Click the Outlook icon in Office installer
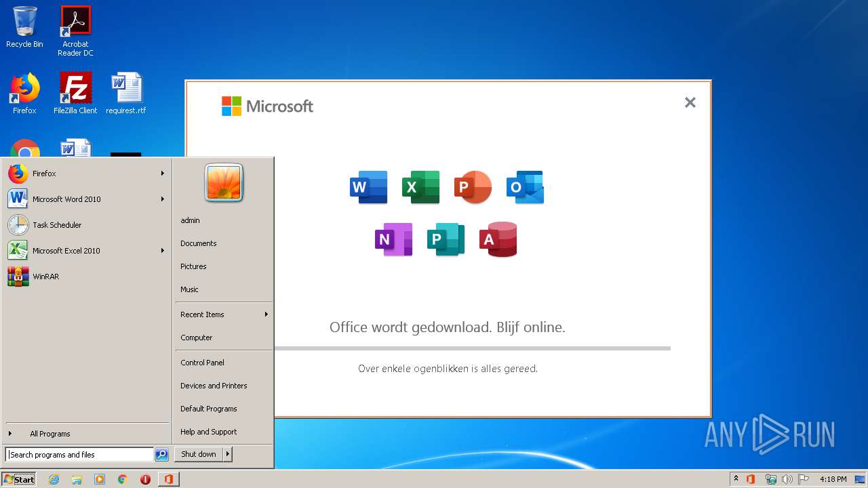Screen dimensions: 868x488 pos(525,187)
